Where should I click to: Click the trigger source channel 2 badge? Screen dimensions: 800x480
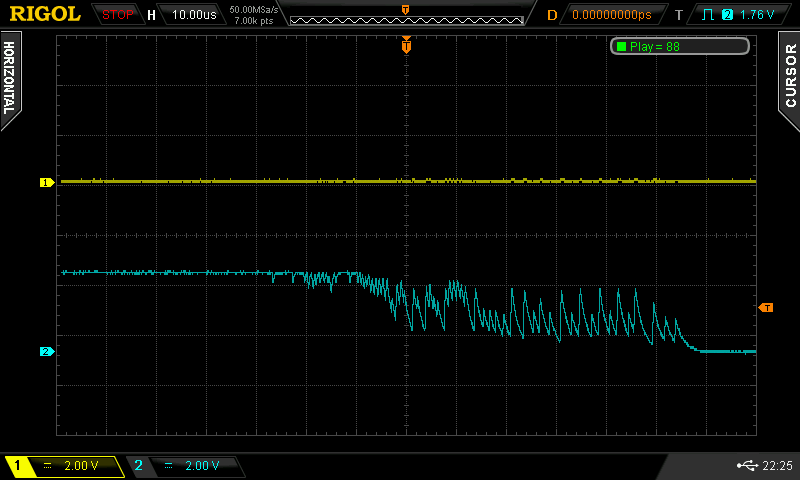pos(727,15)
